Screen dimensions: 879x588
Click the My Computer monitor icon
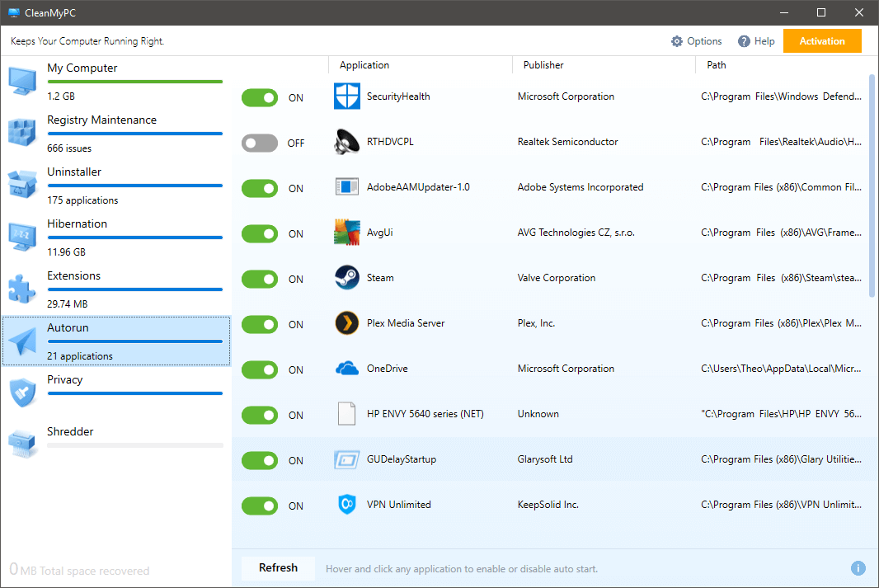pyautogui.click(x=22, y=82)
